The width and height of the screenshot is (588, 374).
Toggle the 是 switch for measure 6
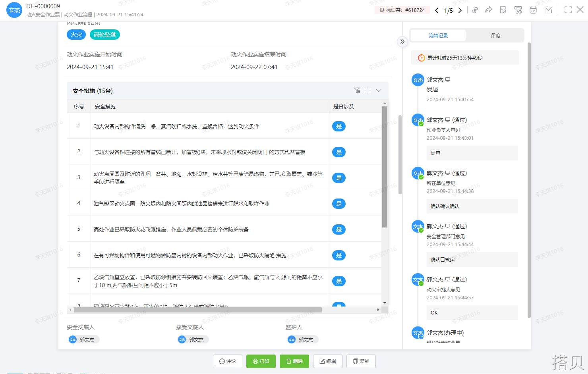pyautogui.click(x=339, y=255)
